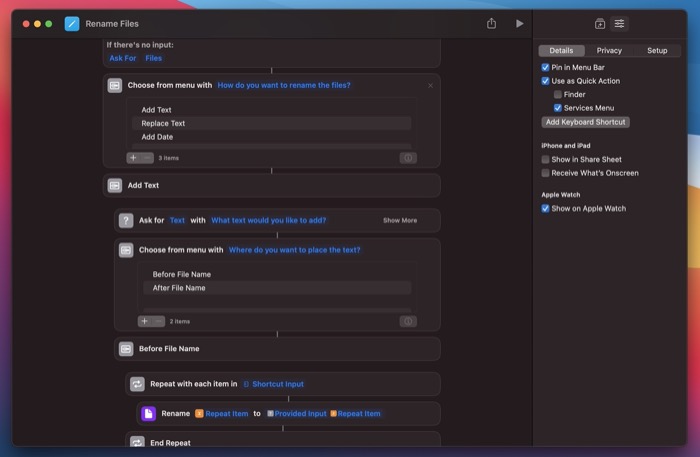This screenshot has height=457, width=700.
Task: Remove a menu item from the 2 items list
Action: click(158, 321)
